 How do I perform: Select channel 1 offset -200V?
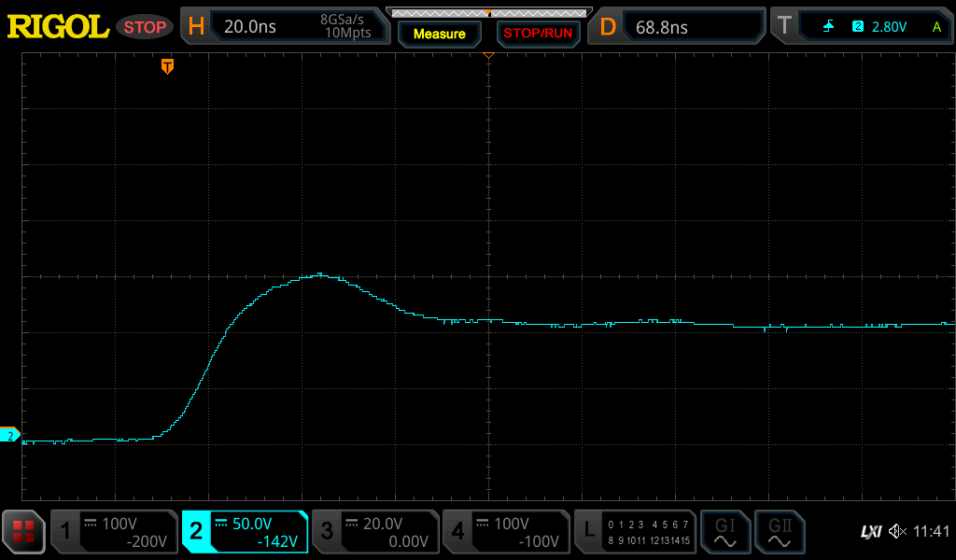pyautogui.click(x=147, y=541)
